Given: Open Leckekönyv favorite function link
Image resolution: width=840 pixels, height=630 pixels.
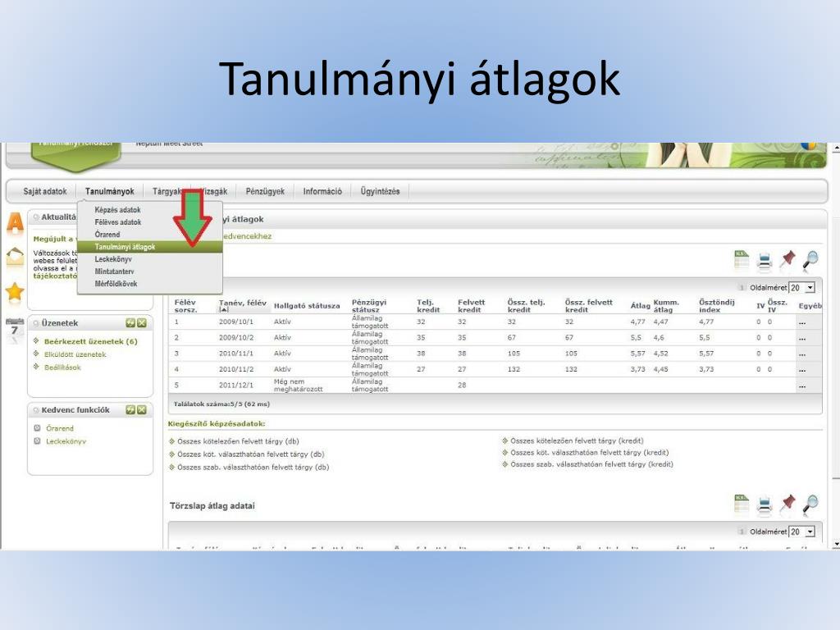Looking at the screenshot, I should click(66, 441).
